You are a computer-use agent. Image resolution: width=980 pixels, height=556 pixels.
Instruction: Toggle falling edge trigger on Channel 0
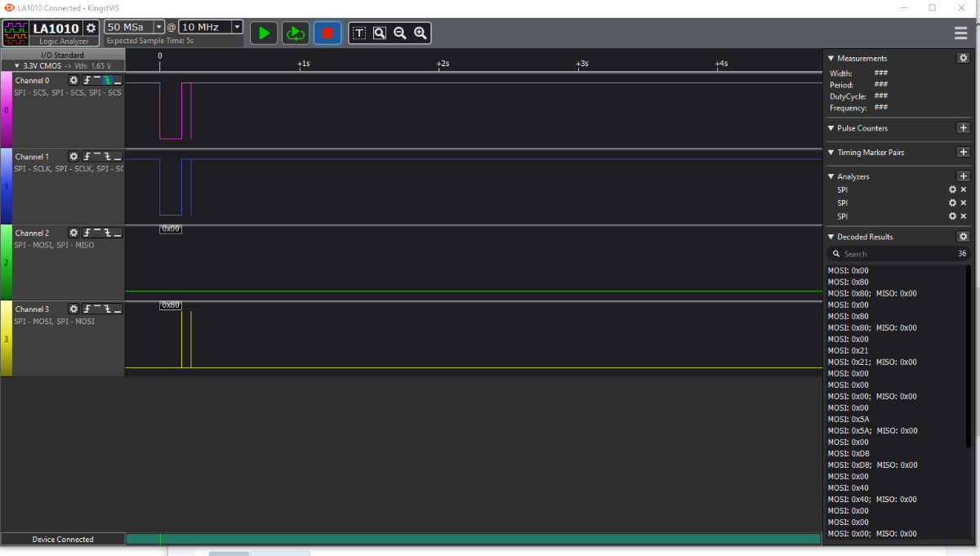(107, 80)
